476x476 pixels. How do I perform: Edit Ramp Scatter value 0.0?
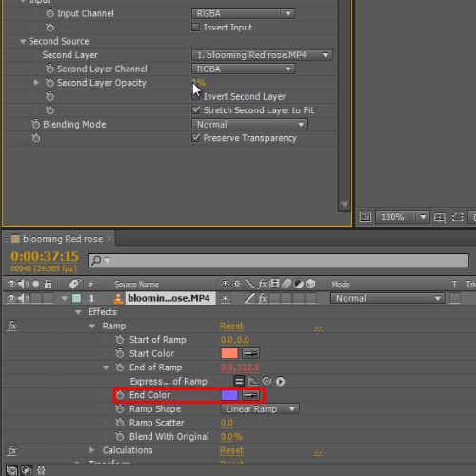[227, 423]
